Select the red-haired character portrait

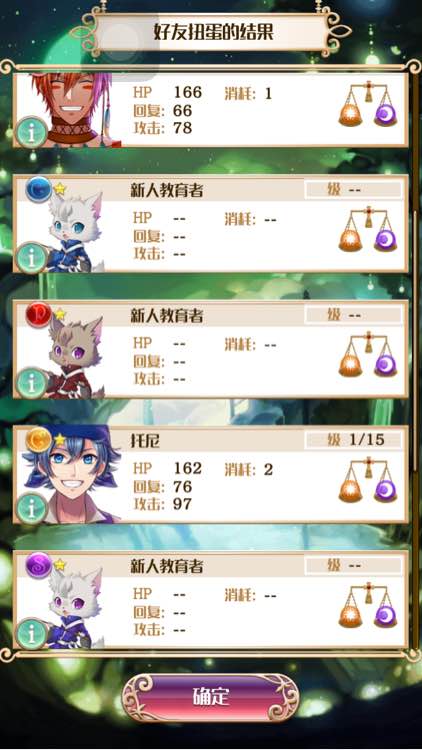[x=72, y=110]
